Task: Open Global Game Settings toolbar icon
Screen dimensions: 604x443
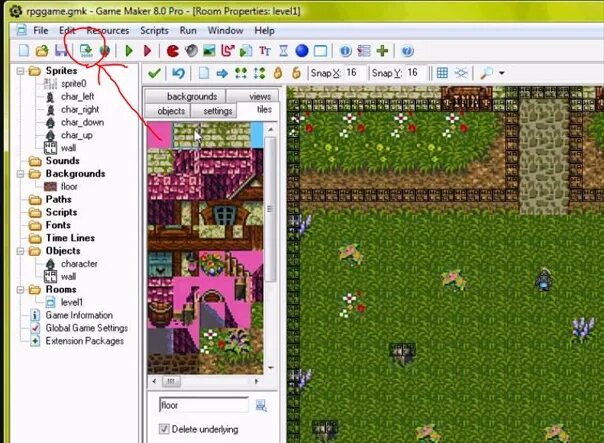Action: pos(364,50)
